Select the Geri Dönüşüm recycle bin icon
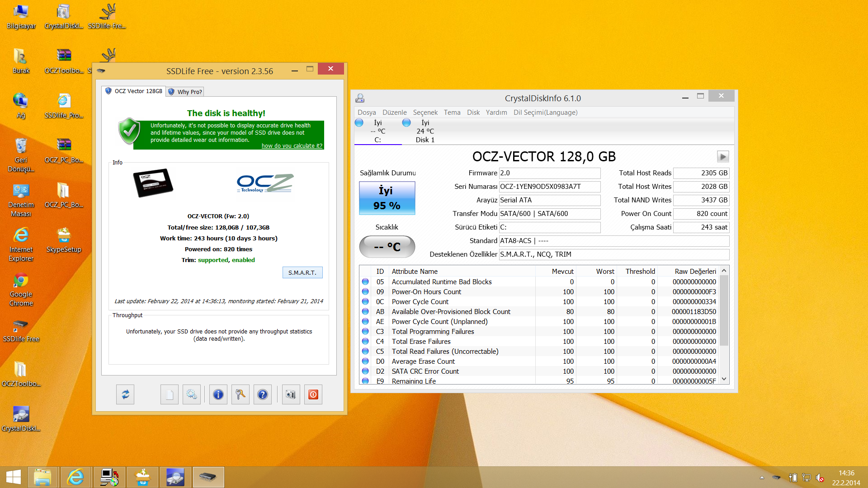Image resolution: width=868 pixels, height=488 pixels. pyautogui.click(x=21, y=155)
